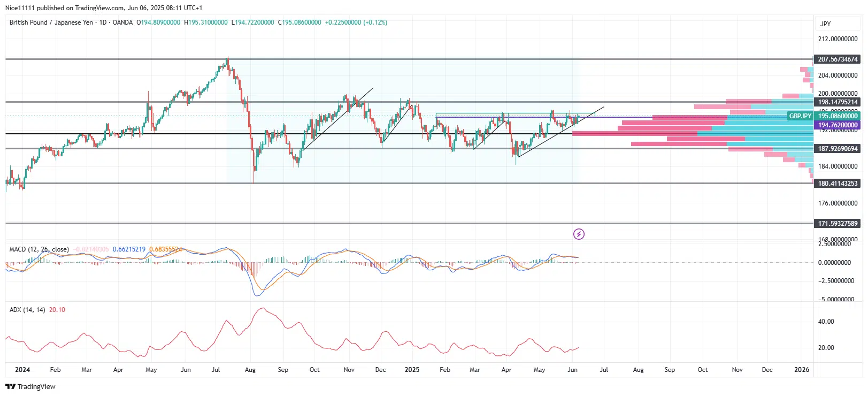Click the 2026 label on the time axis
Image resolution: width=868 pixels, height=396 pixels.
(802, 370)
